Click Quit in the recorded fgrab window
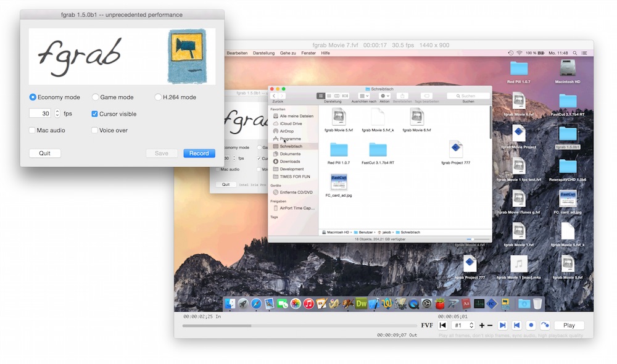Image resolution: width=617 pixels, height=364 pixels. click(x=226, y=184)
